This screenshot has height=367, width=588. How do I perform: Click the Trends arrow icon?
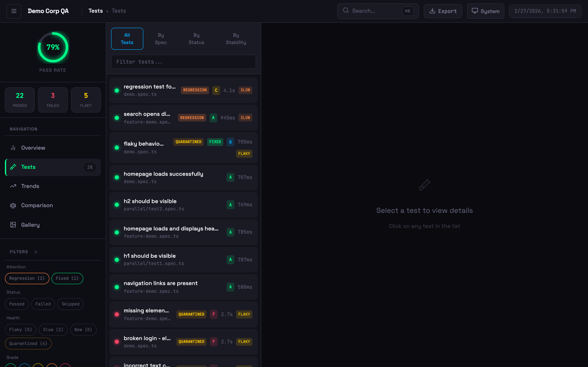[13, 186]
